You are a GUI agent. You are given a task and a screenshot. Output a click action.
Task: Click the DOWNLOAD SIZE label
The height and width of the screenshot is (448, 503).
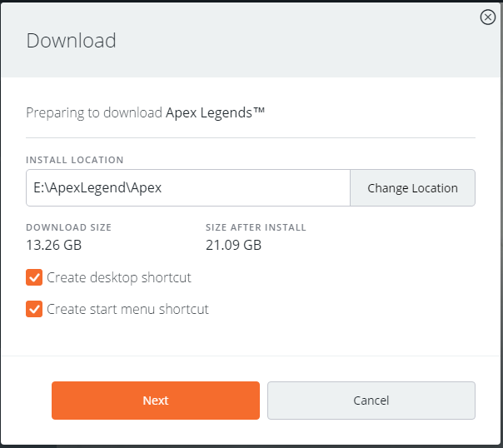[x=68, y=227]
